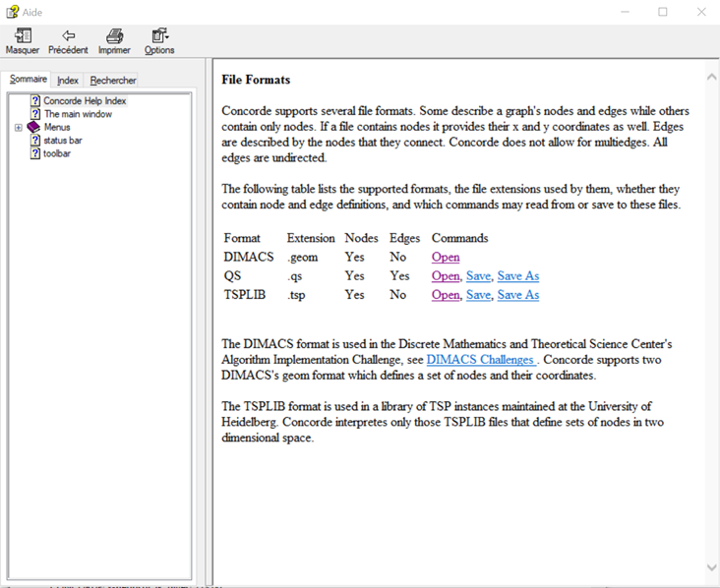Screen dimensions: 720x588
Task: Select the Sommaire tab
Action: point(28,79)
